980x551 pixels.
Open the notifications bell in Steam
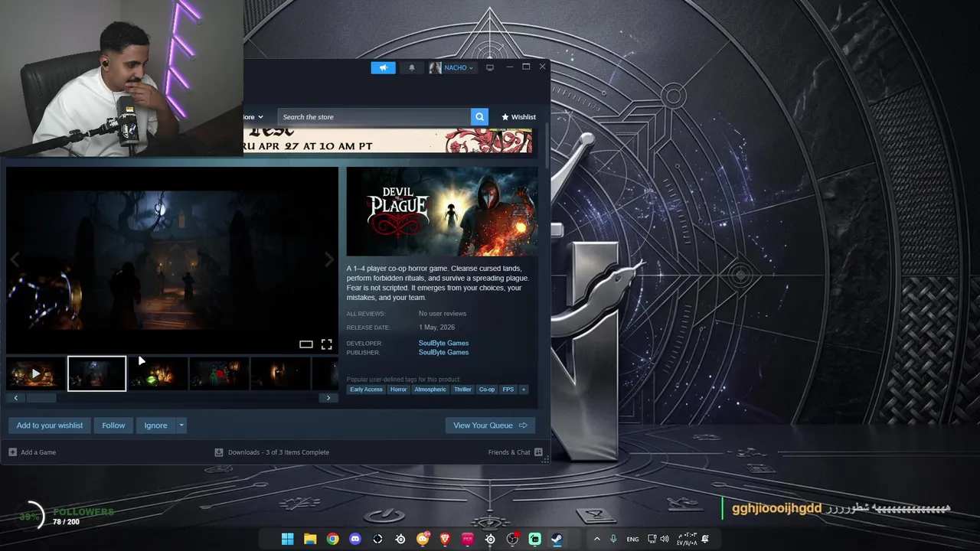point(411,67)
